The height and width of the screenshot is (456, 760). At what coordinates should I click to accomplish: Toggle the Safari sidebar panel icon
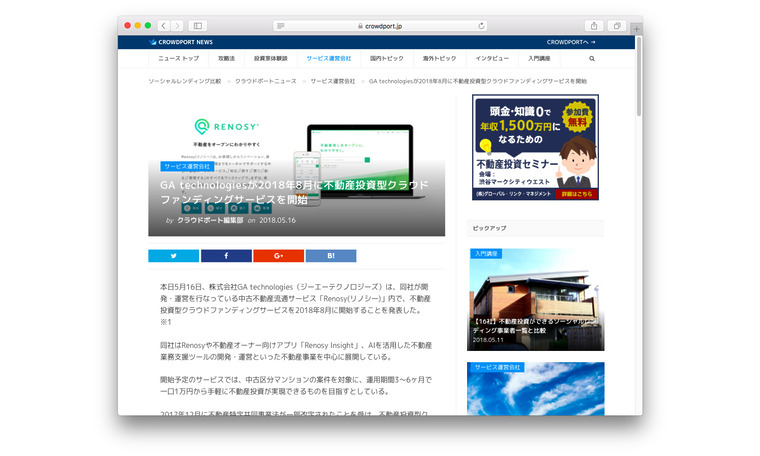click(197, 25)
